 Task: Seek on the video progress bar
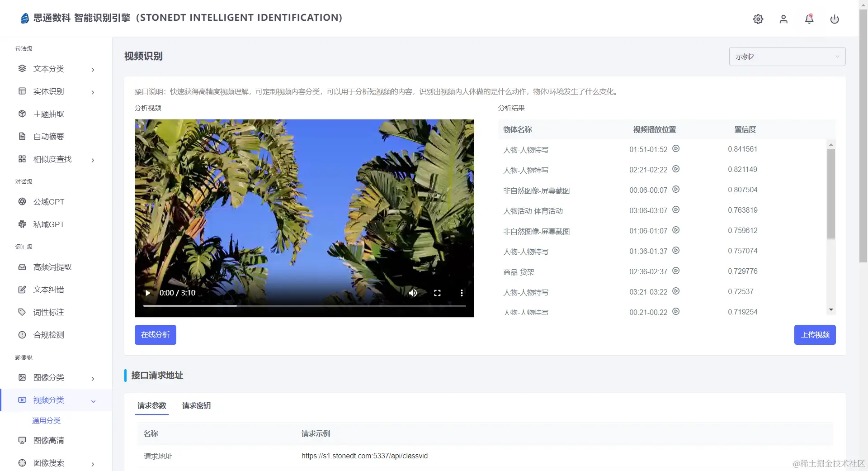(304, 306)
